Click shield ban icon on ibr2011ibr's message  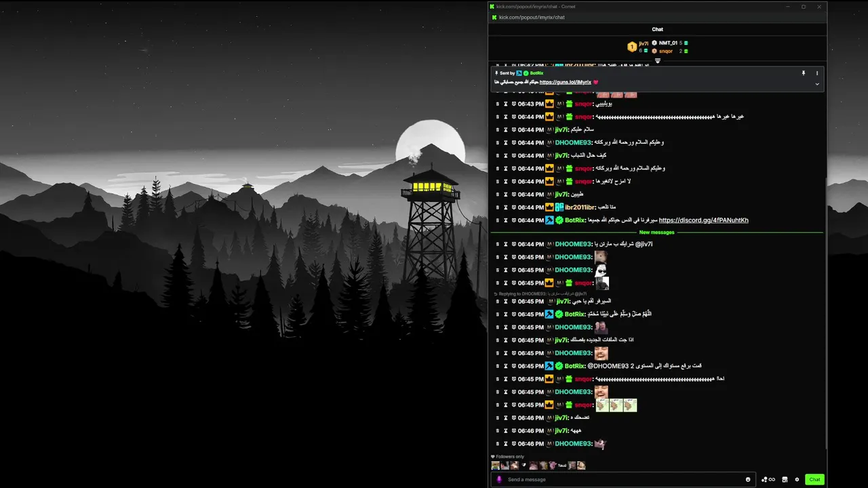pos(513,207)
